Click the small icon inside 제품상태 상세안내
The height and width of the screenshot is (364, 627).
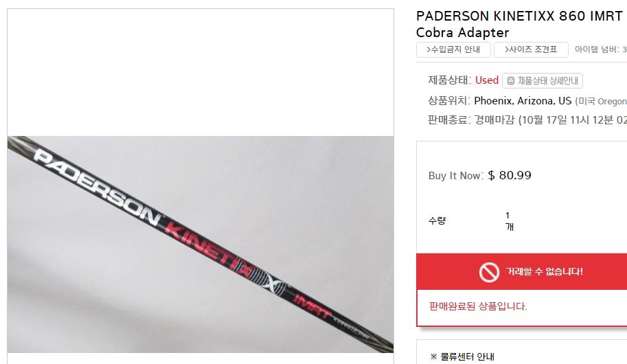tap(511, 81)
